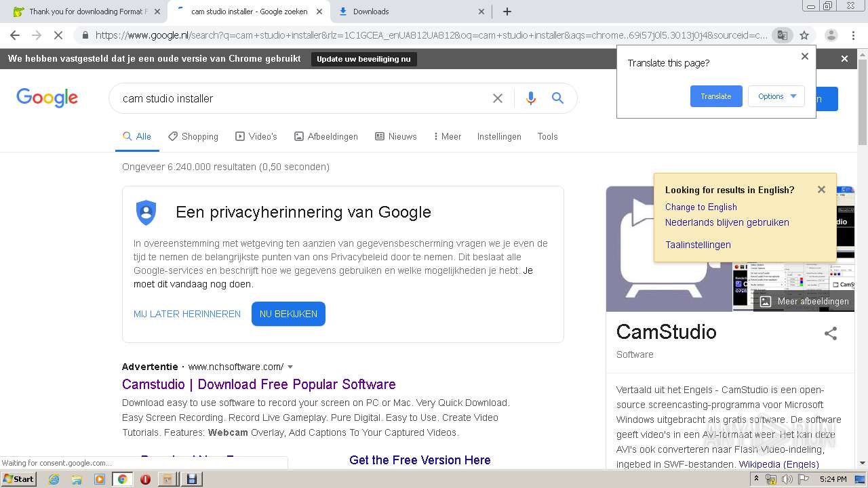Close the 'Looking for results in English' box

(x=821, y=190)
